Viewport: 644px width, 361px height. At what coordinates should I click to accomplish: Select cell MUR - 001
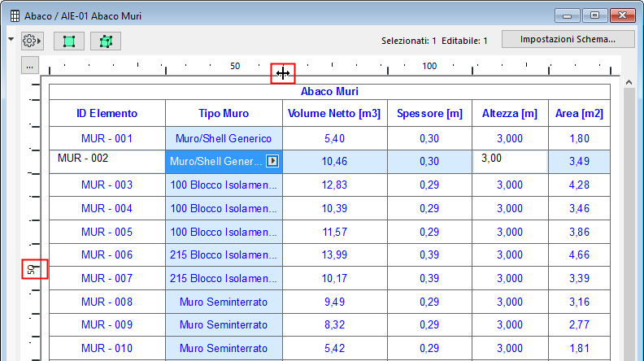pos(107,138)
